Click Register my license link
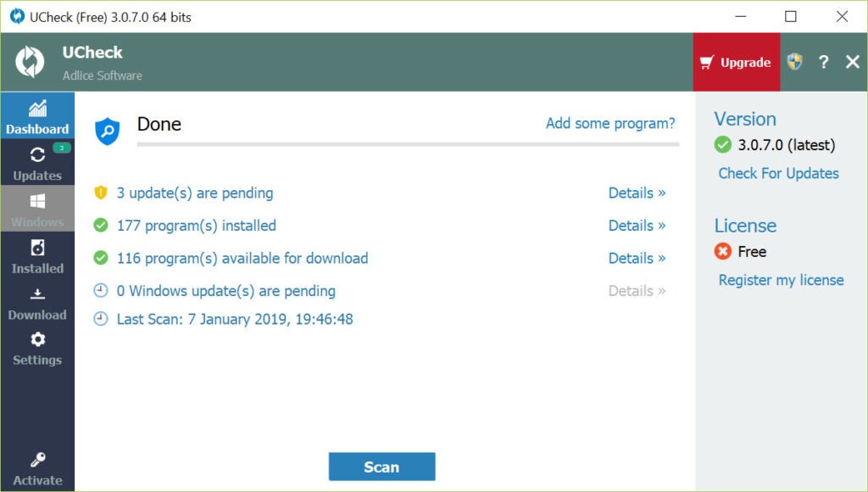868x492 pixels. (x=781, y=280)
